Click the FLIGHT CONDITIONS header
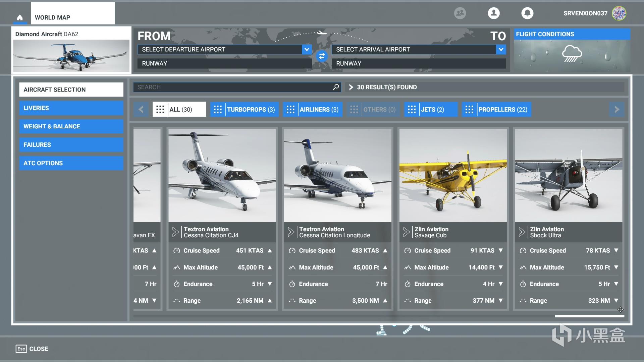This screenshot has height=362, width=644. tap(572, 34)
